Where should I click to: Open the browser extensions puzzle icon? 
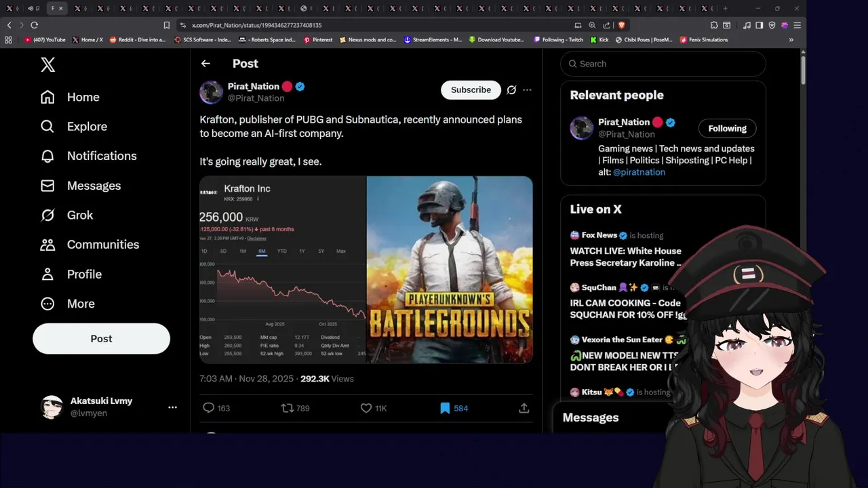tap(714, 25)
